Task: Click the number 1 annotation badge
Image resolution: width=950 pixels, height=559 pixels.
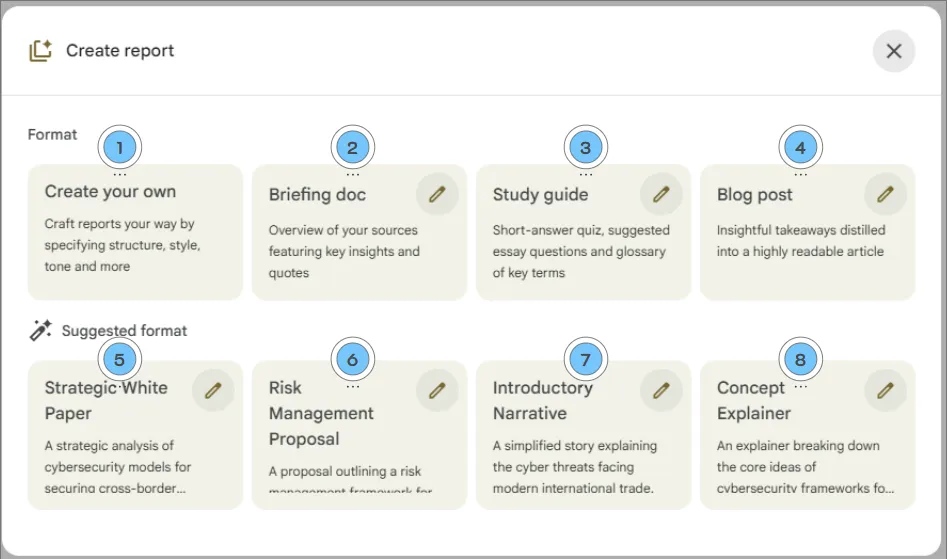Action: tap(120, 149)
